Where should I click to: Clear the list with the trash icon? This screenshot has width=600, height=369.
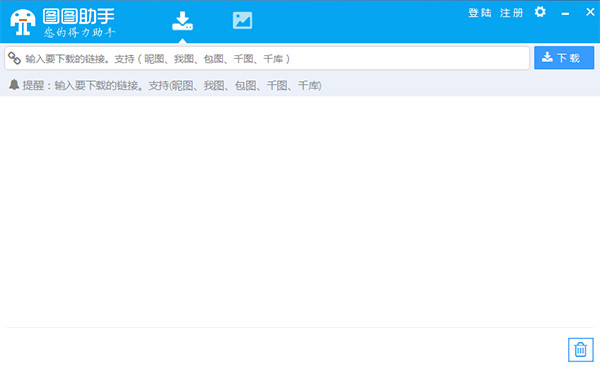coord(580,349)
